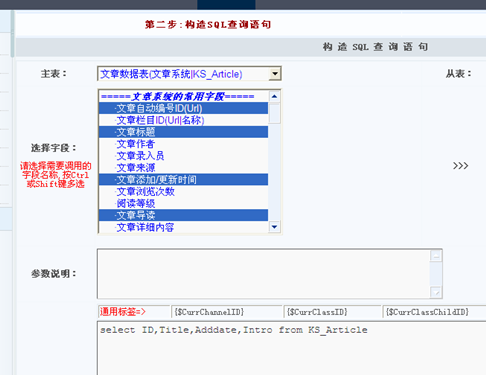Viewport: 486px width, 375px height.
Task: Select field 文章录入员
Action: (x=183, y=156)
